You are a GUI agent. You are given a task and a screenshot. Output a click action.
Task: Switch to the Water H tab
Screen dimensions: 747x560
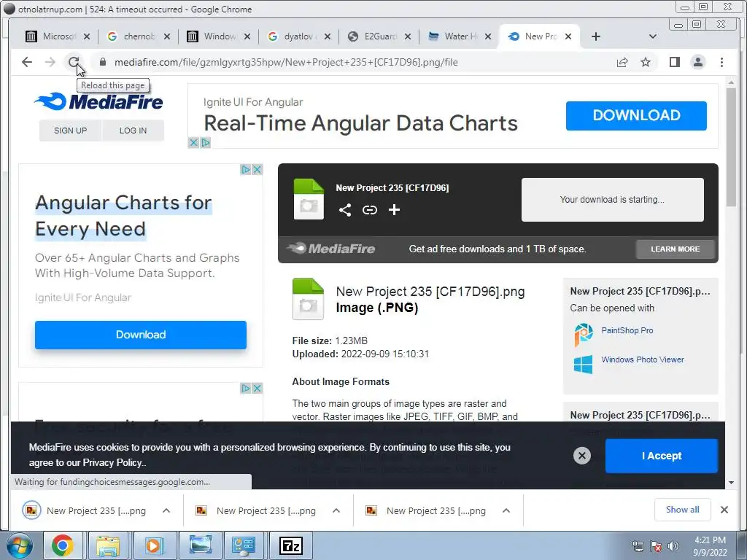coord(459,36)
